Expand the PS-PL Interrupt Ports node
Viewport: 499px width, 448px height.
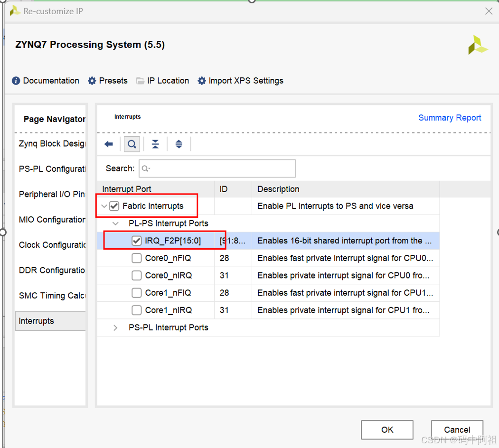[x=115, y=328]
